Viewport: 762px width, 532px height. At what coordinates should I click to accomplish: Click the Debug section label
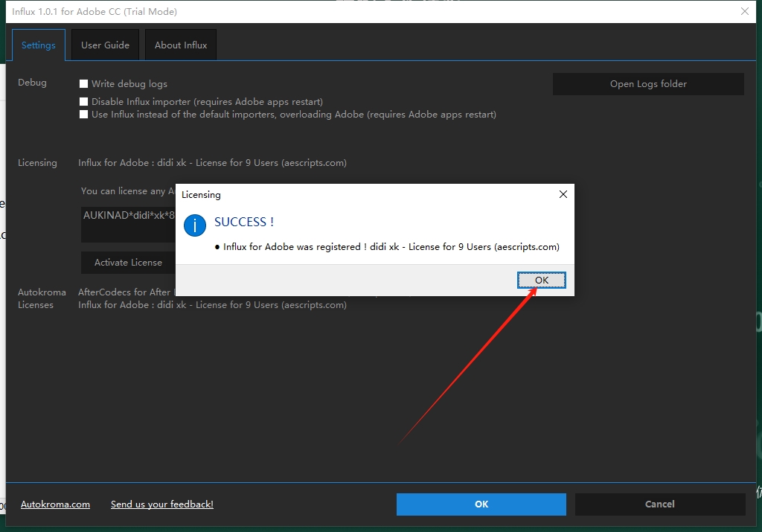(32, 83)
